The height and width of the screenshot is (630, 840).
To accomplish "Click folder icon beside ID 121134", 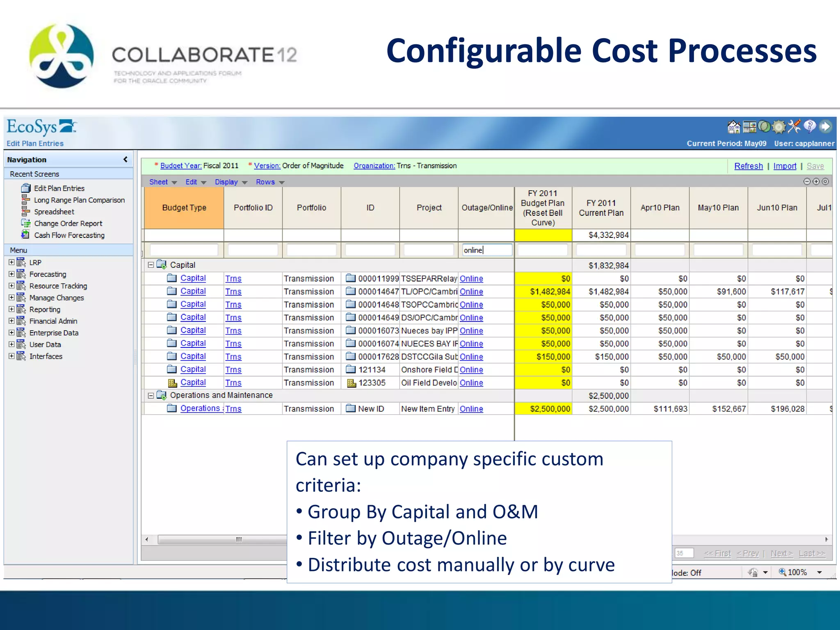I will pyautogui.click(x=351, y=369).
